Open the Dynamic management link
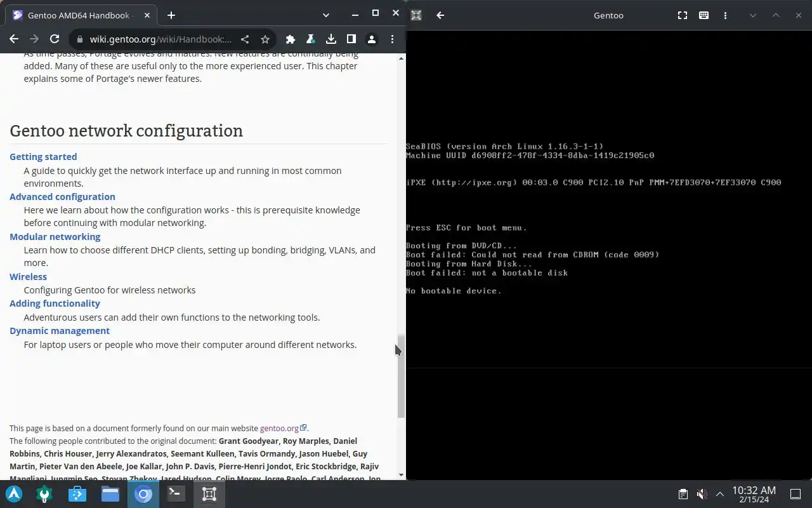The image size is (812, 508). pyautogui.click(x=60, y=331)
